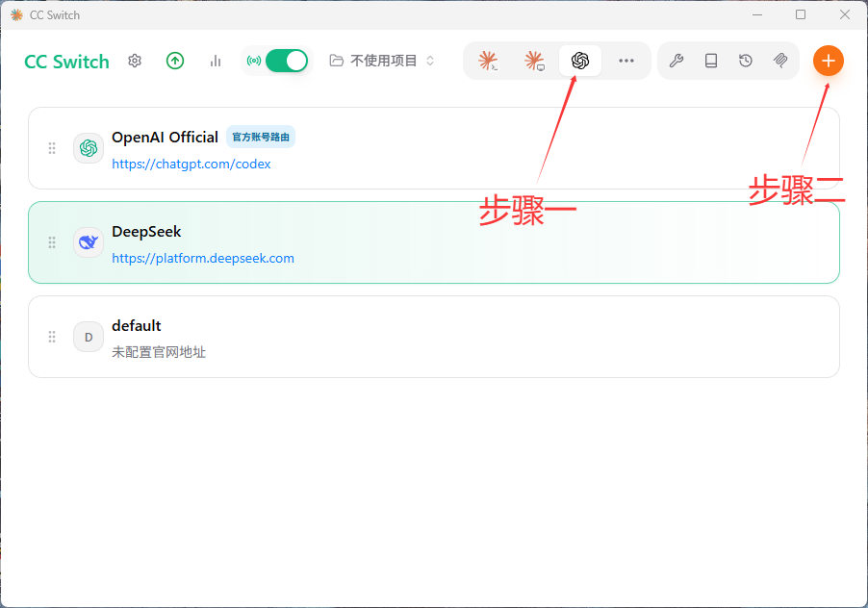Switch to Claude desktop tab
Viewport: 868px width, 608px height.
tap(534, 61)
